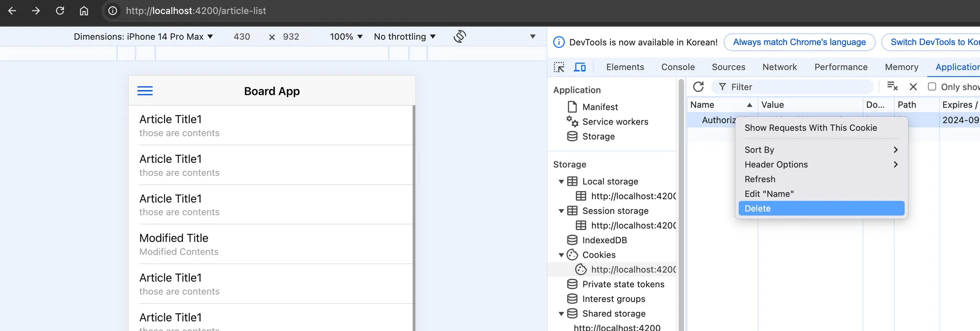This screenshot has width=980, height=331.
Task: Switch to the Network tab
Action: [780, 67]
